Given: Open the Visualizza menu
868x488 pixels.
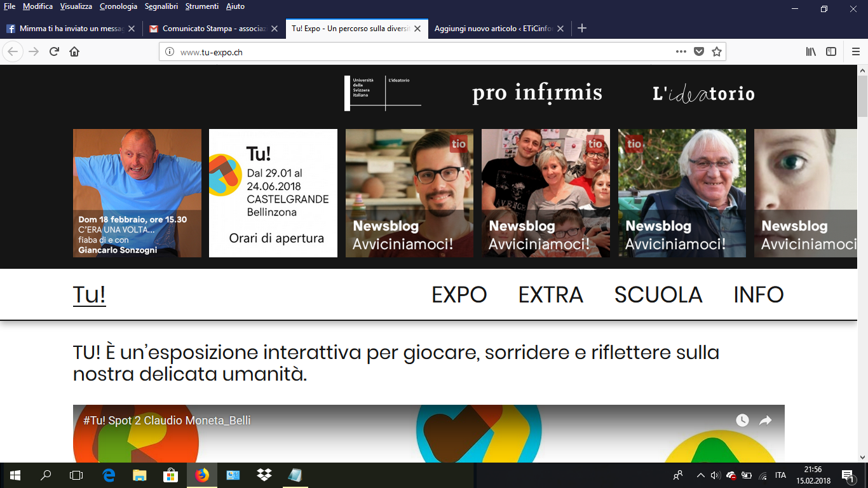Looking at the screenshot, I should click(76, 6).
